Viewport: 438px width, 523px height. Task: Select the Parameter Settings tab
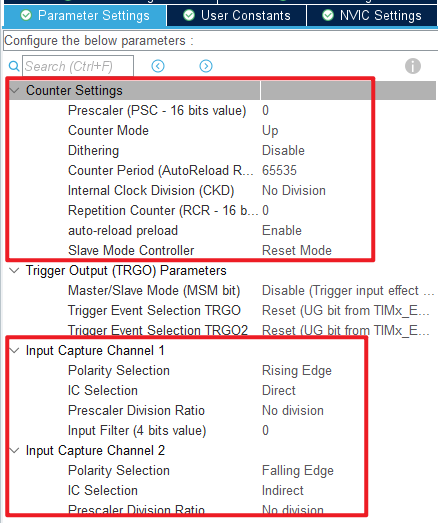coord(85,15)
